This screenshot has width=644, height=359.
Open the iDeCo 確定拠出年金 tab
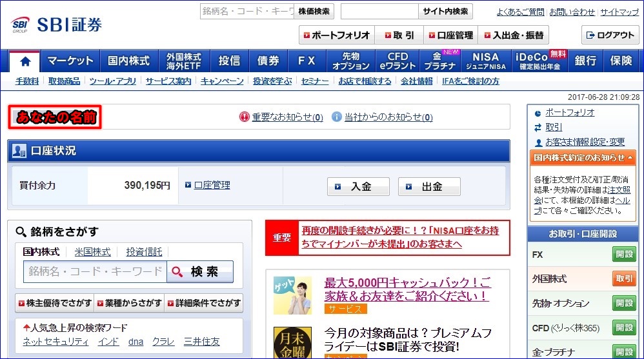click(x=539, y=61)
